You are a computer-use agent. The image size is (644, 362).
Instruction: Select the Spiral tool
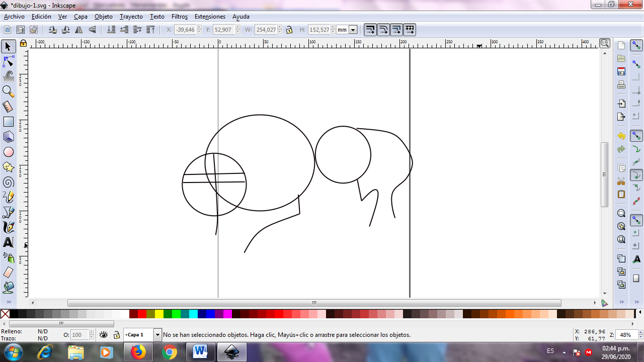(x=8, y=182)
